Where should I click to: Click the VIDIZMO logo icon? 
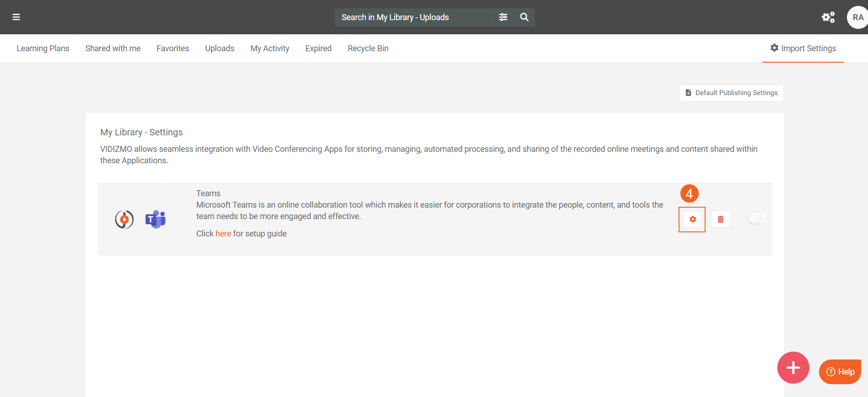point(124,220)
